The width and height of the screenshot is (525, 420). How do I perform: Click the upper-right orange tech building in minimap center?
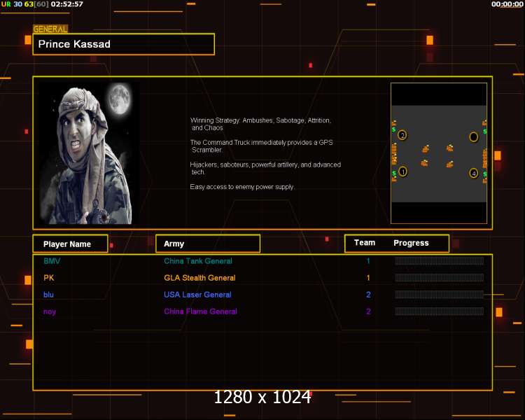pos(449,148)
